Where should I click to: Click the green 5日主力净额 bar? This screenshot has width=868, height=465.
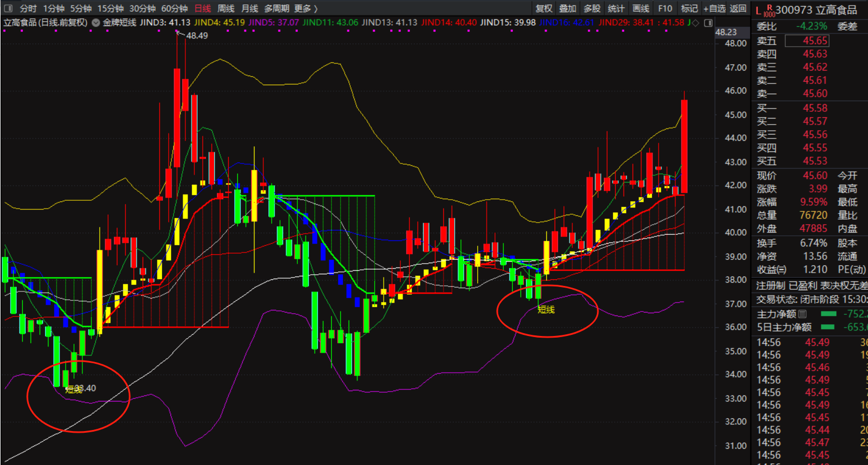tap(828, 327)
